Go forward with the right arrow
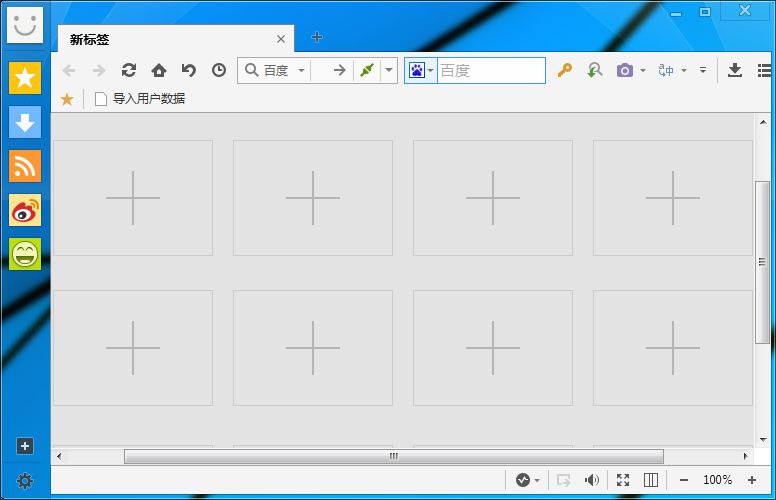The image size is (776, 500). point(99,70)
